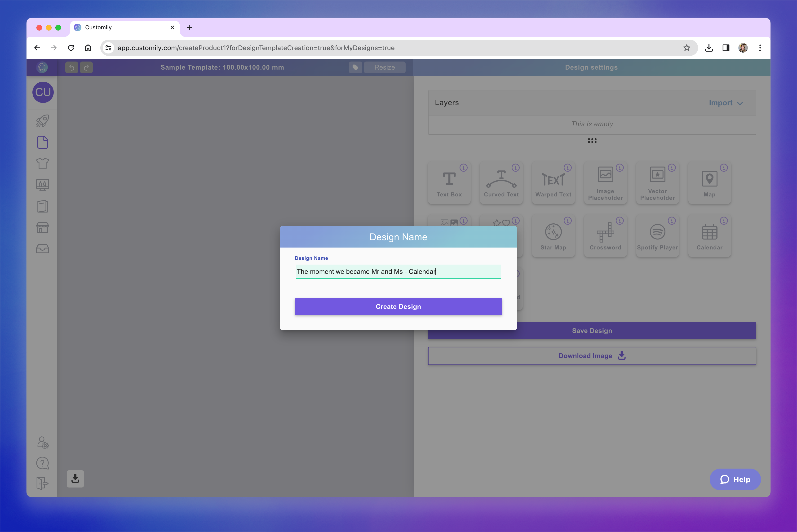
Task: Click Create Design button
Action: (x=398, y=307)
